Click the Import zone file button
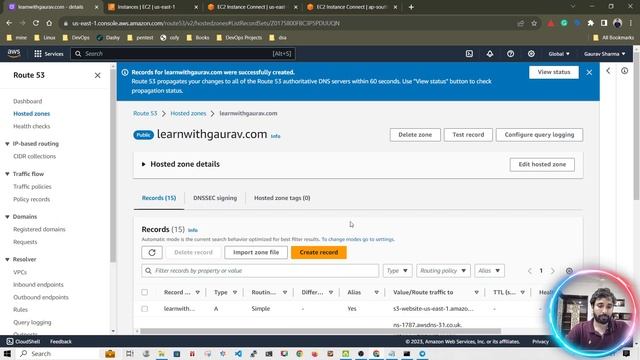 (x=256, y=252)
